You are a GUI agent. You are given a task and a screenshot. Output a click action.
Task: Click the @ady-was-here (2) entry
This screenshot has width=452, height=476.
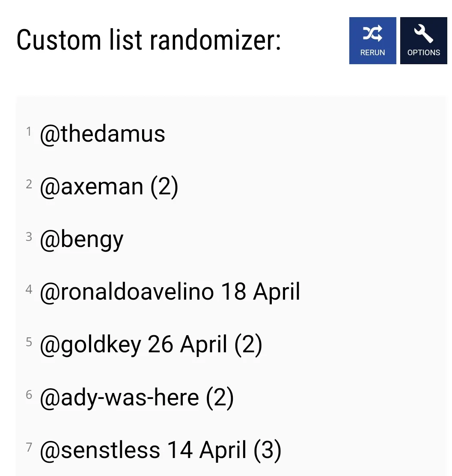(137, 397)
